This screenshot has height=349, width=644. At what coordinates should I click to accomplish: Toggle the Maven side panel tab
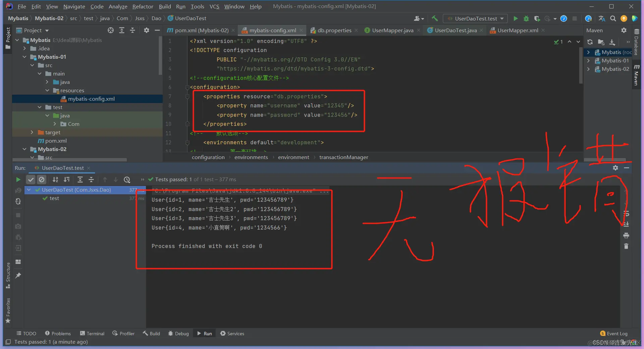click(636, 75)
